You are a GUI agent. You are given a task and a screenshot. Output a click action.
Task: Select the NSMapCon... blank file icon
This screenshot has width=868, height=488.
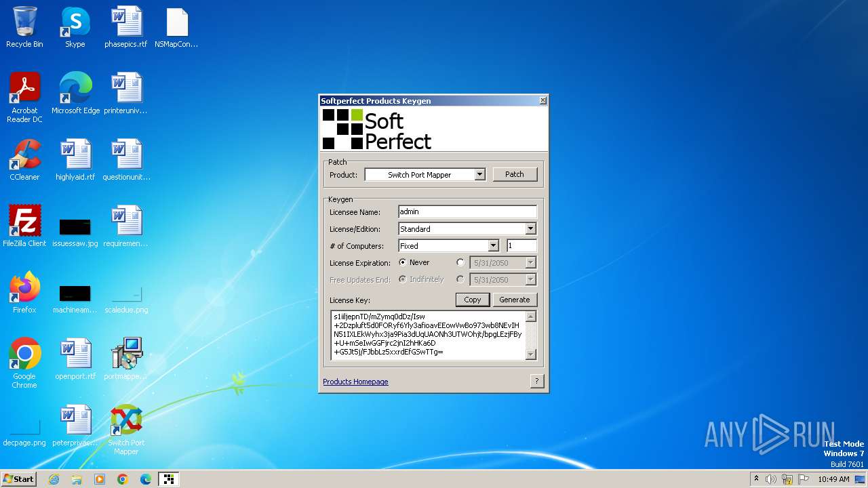coord(176,27)
